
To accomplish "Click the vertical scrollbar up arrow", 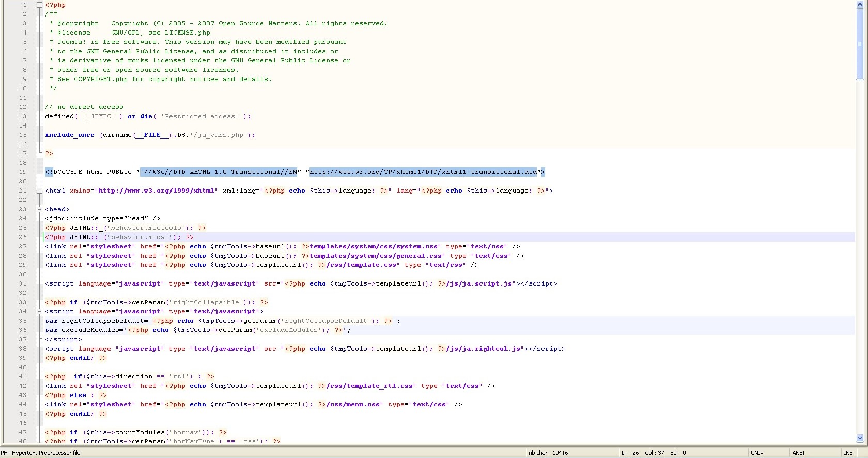I will click(x=860, y=4).
